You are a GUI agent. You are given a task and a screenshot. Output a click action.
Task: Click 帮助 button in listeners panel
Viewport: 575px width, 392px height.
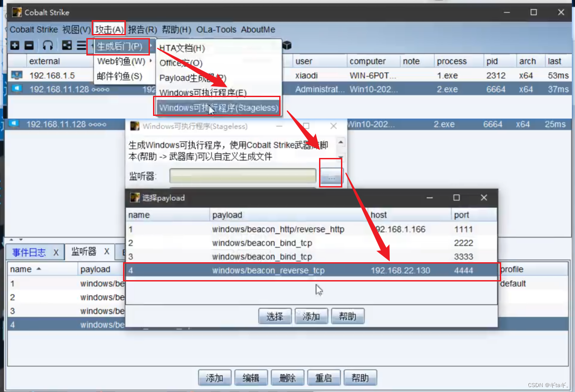[x=360, y=378]
